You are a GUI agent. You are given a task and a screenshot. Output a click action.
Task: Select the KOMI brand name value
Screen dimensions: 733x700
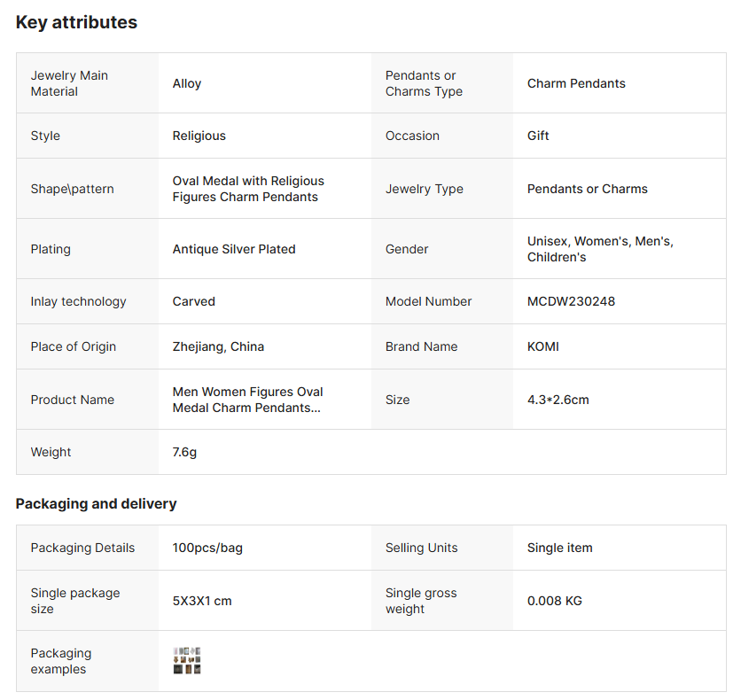coord(542,346)
